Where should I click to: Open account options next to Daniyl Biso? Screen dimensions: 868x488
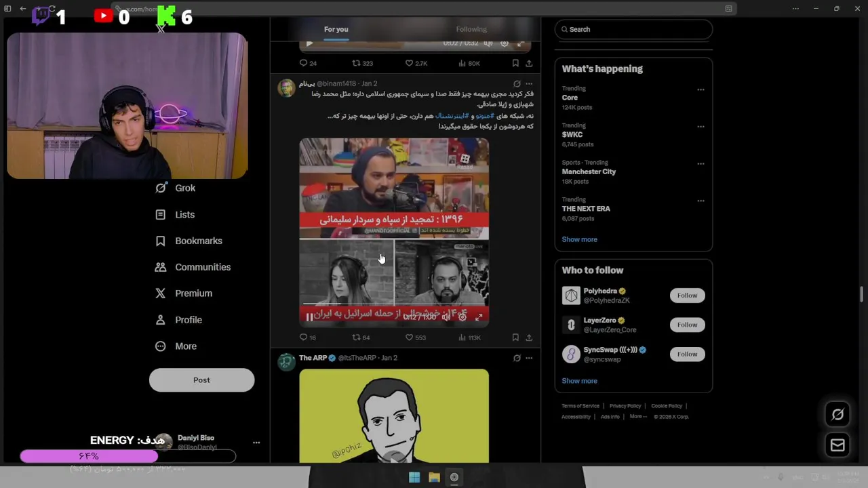pos(256,443)
